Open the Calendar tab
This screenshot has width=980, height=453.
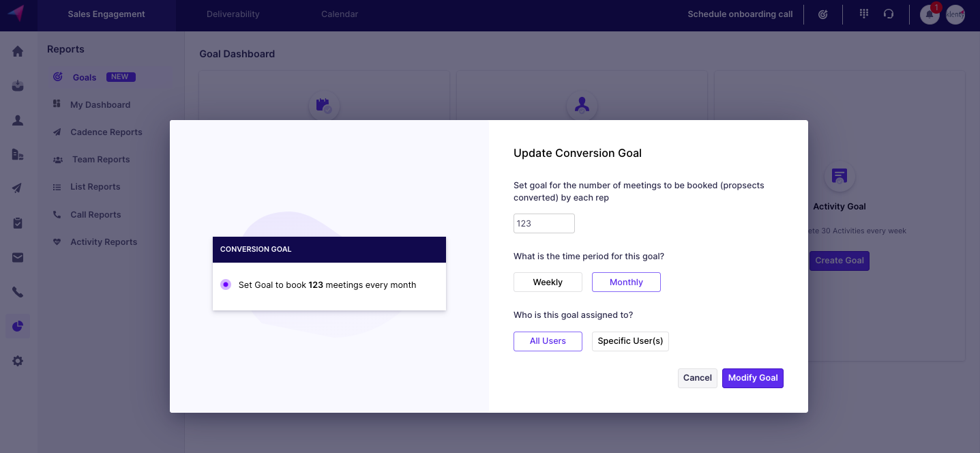click(340, 14)
